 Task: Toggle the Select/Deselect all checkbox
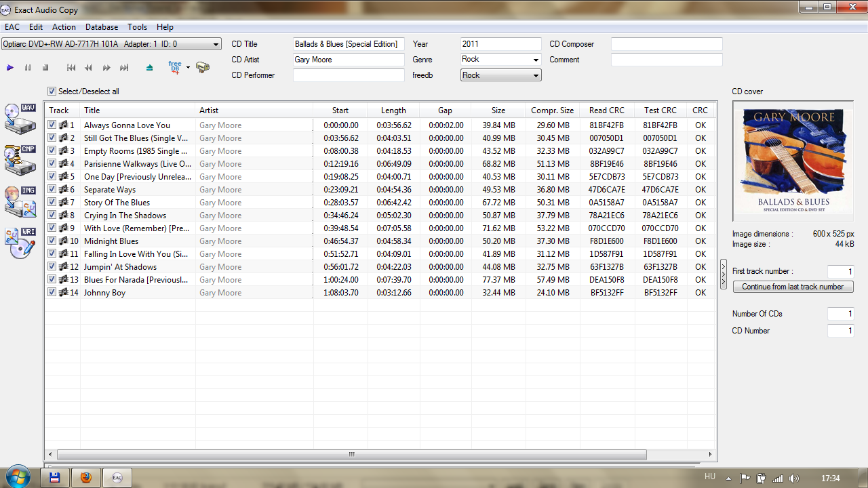(x=52, y=91)
